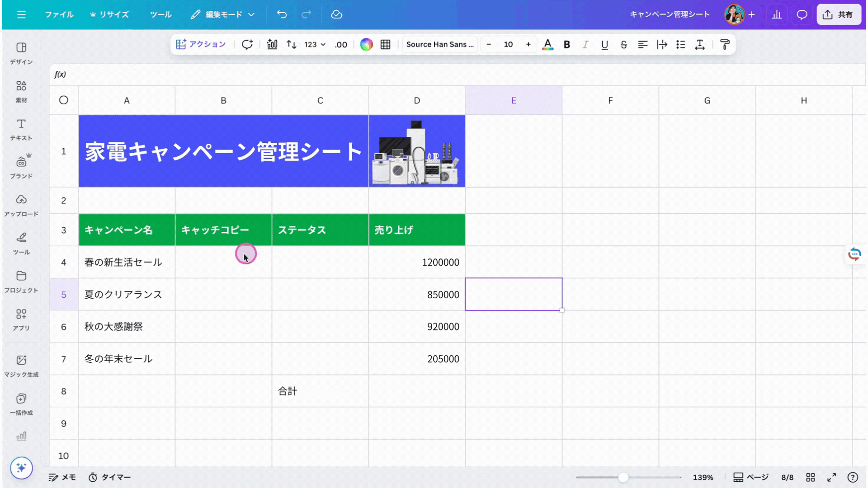Viewport: 868px width, 488px height.
Task: Click the Actions button in toolbar
Action: click(201, 44)
